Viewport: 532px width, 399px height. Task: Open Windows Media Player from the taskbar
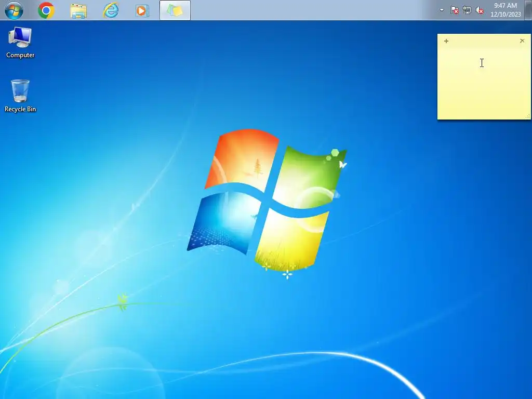click(142, 10)
